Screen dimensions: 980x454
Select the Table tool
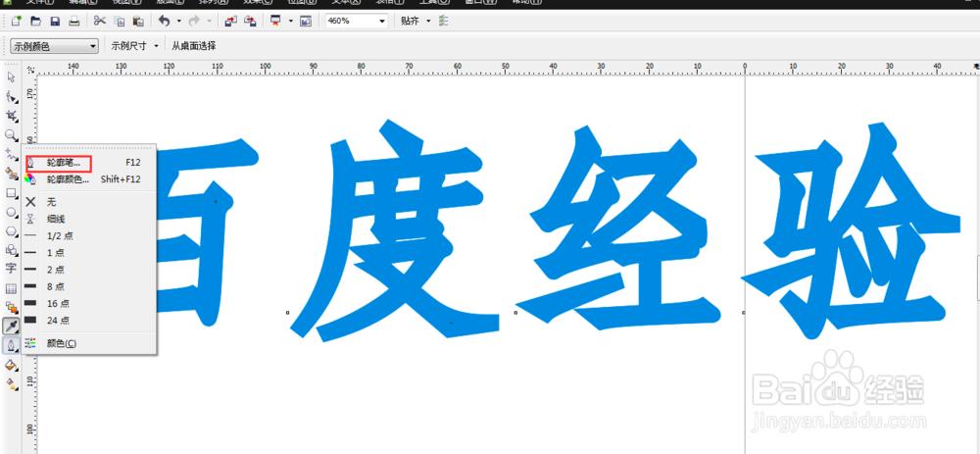tap(11, 288)
